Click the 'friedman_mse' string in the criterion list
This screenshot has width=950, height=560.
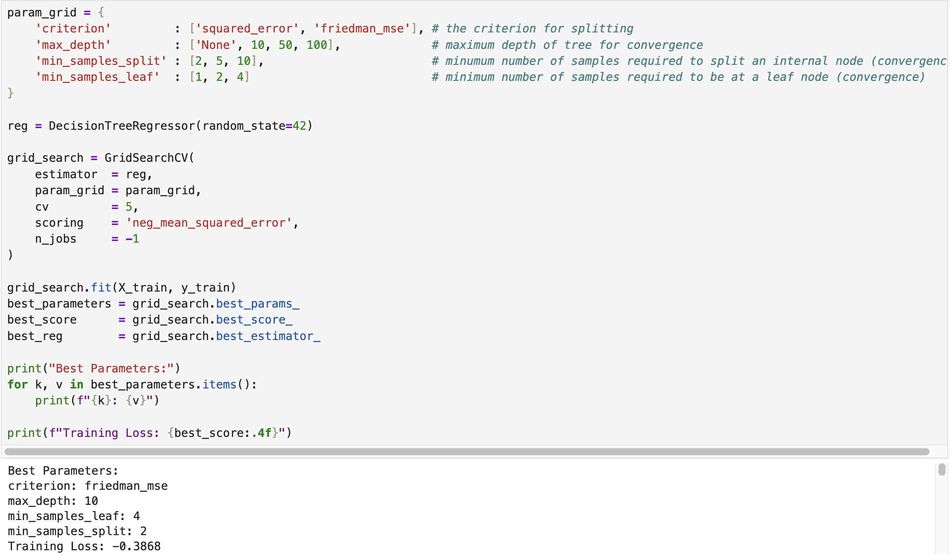pyautogui.click(x=362, y=29)
